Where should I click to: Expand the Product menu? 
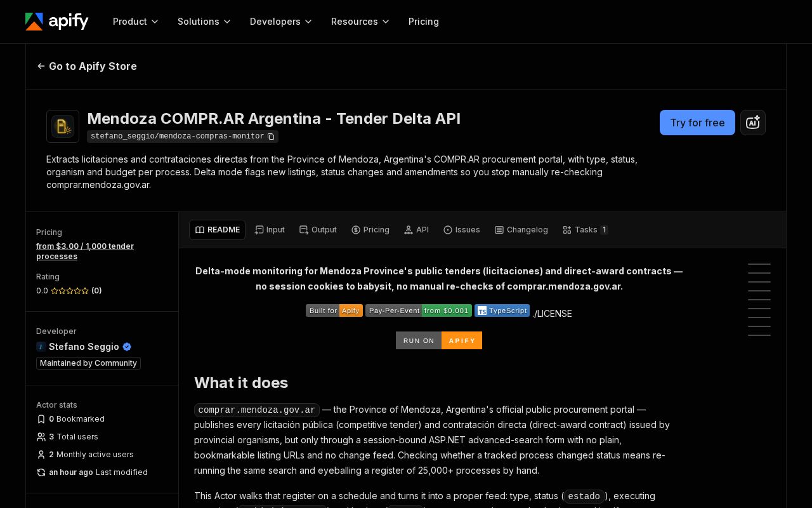tap(136, 22)
